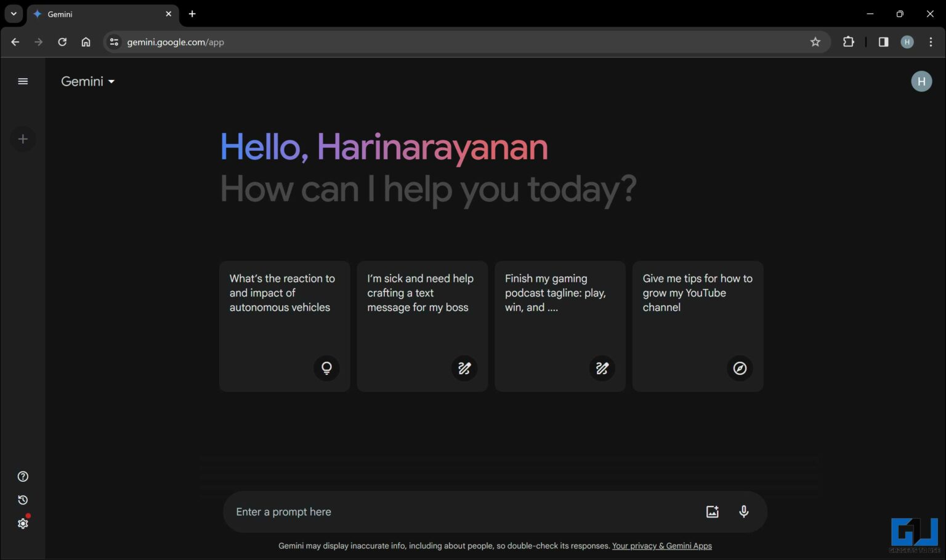Select the YouTube channel tips card

pyautogui.click(x=697, y=326)
